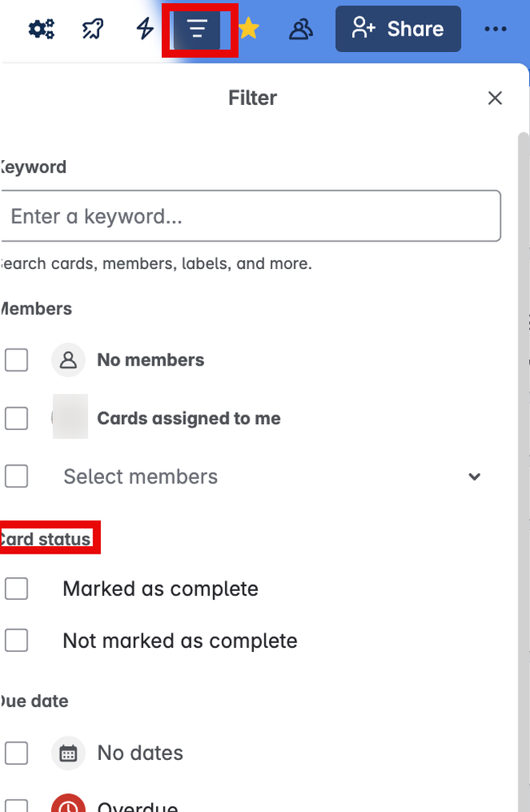Click the Filter panel scrollbar

(x=523, y=406)
